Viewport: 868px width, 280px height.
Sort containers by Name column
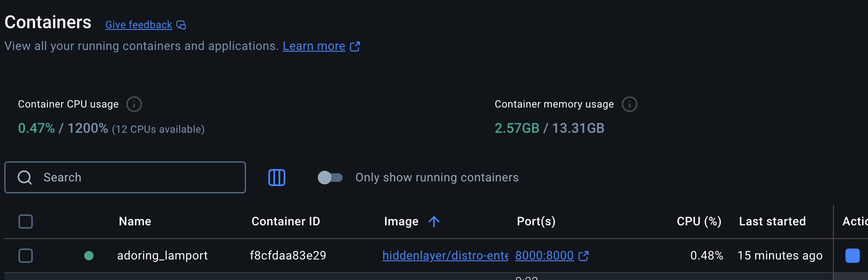tap(135, 222)
